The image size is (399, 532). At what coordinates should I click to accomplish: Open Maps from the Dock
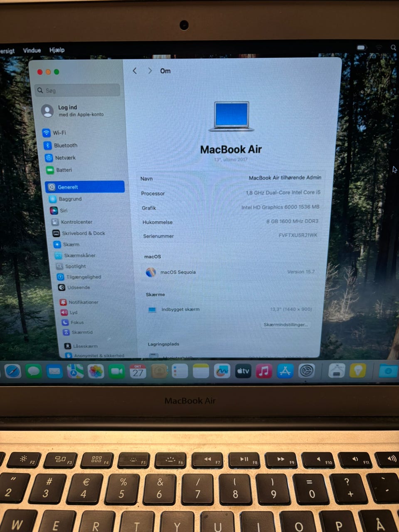[x=75, y=371]
